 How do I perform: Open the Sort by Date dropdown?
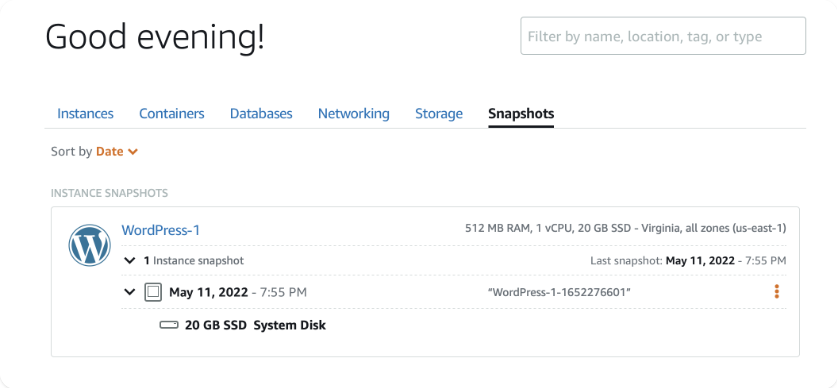(117, 152)
